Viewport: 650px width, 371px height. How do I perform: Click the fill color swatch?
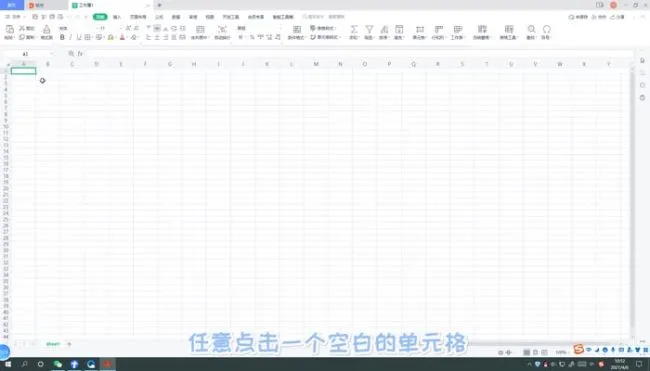click(110, 37)
